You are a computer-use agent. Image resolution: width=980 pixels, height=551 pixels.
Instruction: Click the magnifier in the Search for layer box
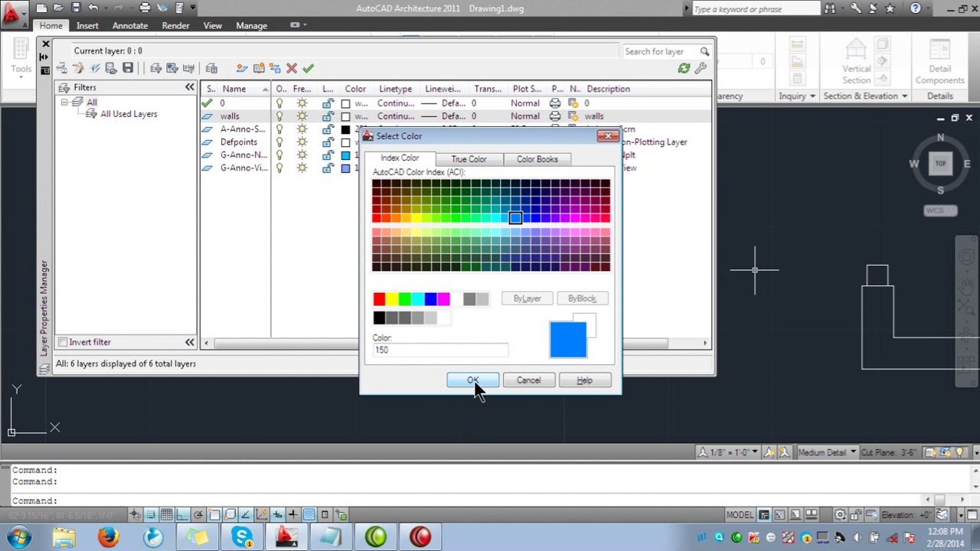pos(704,51)
